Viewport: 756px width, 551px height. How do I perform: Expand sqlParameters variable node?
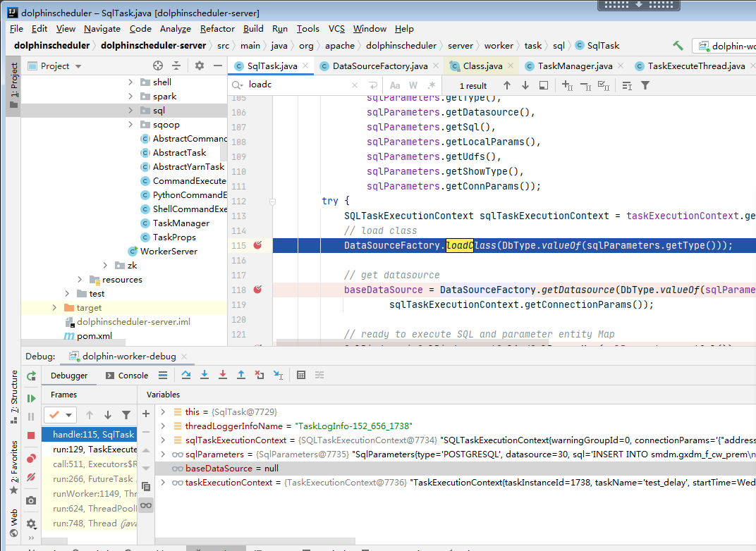[x=163, y=454]
